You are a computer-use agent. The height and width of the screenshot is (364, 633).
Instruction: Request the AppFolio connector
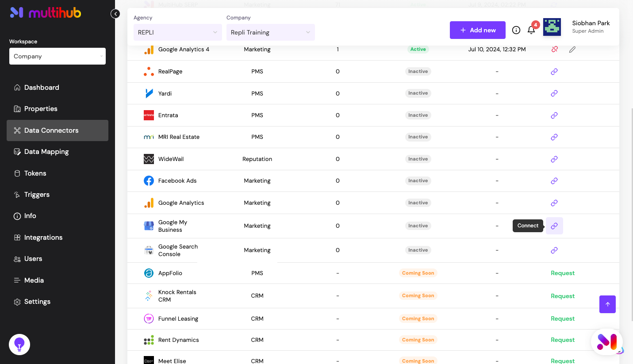[x=563, y=273]
